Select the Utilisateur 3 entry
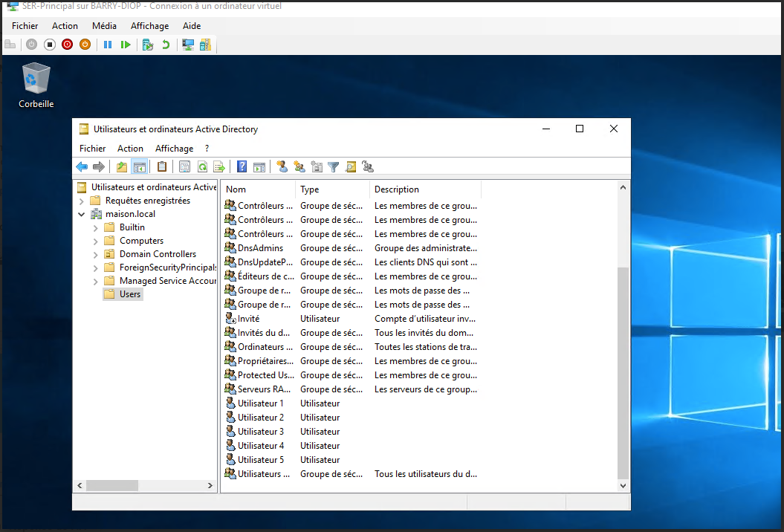 point(351,432)
